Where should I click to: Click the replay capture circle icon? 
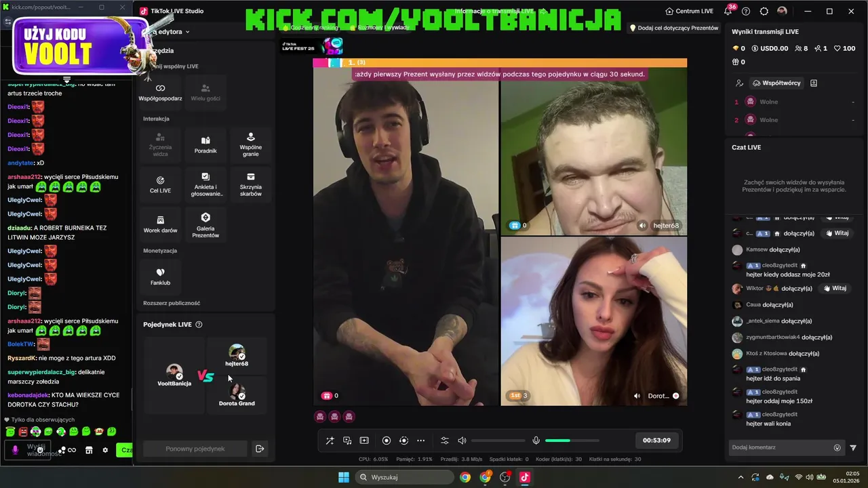tap(403, 441)
